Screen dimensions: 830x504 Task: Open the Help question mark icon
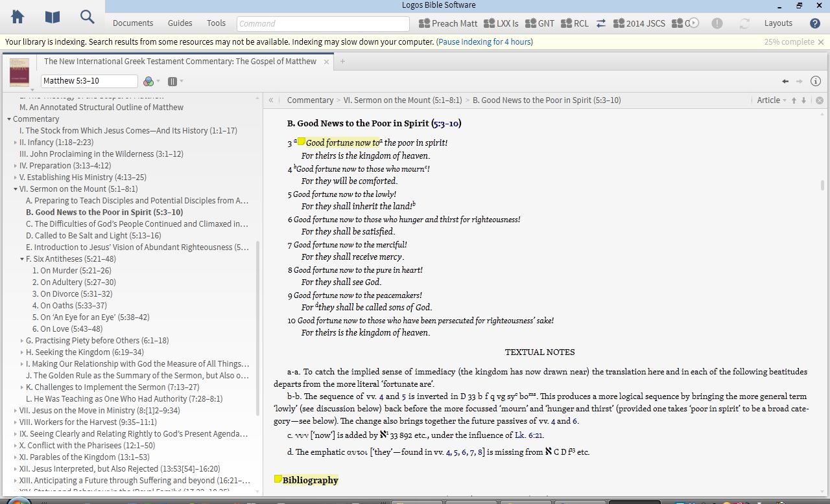pos(815,23)
